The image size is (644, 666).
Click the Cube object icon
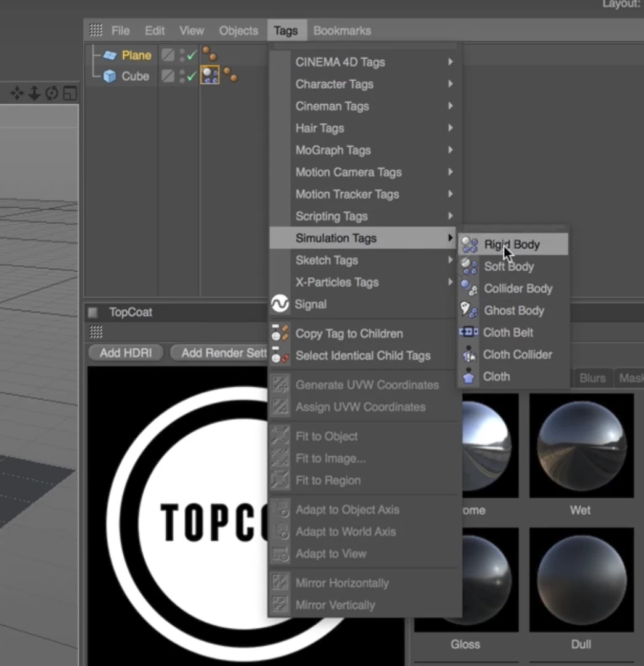tap(110, 76)
